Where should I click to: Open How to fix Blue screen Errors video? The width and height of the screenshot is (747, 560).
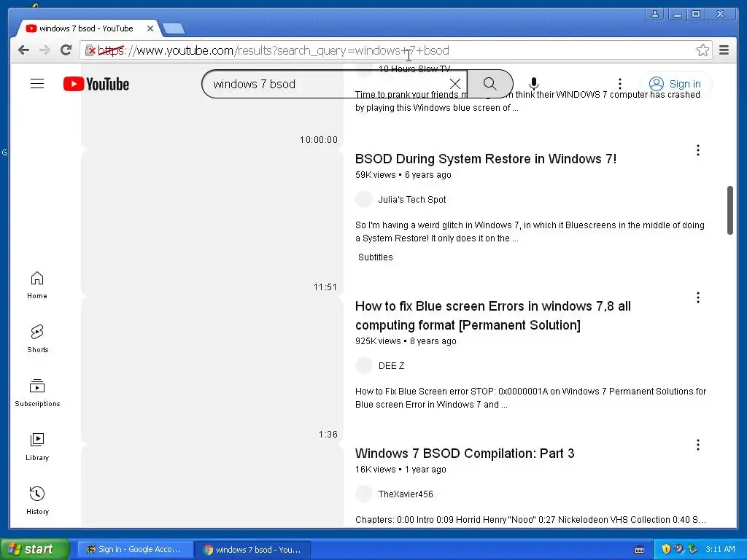(492, 315)
